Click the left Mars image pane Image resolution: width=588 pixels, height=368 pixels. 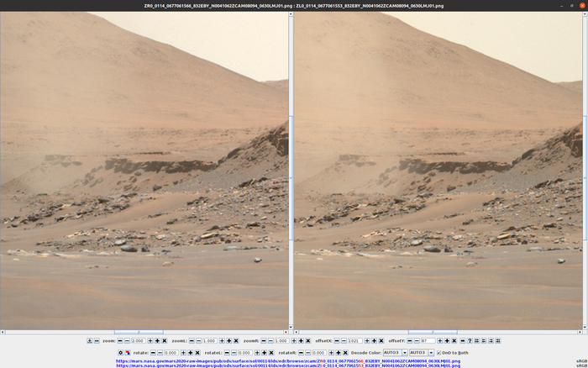(x=144, y=171)
